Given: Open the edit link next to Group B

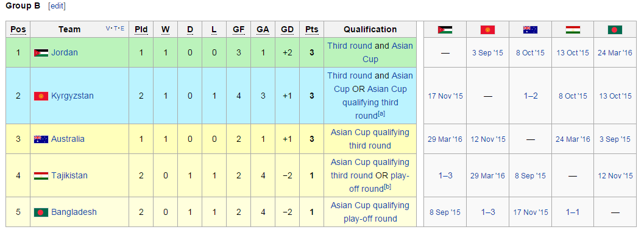Looking at the screenshot, I should coord(57,6).
